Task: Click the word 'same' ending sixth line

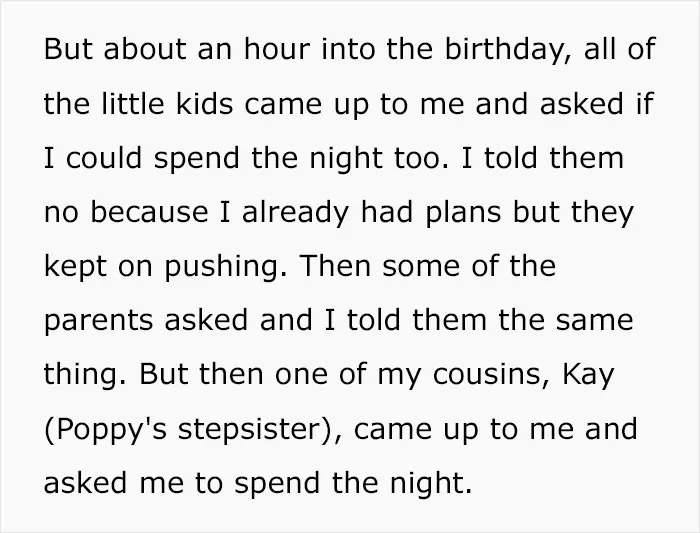Action: (x=594, y=321)
